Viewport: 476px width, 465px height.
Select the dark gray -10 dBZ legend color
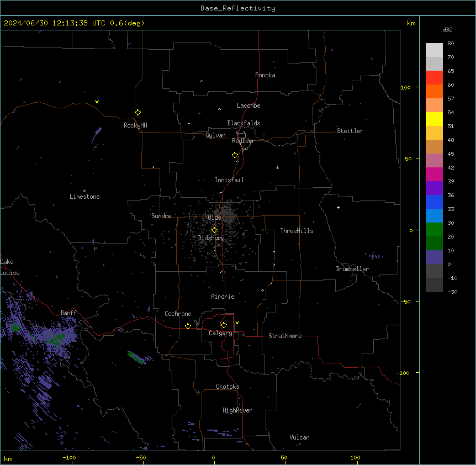coord(434,285)
